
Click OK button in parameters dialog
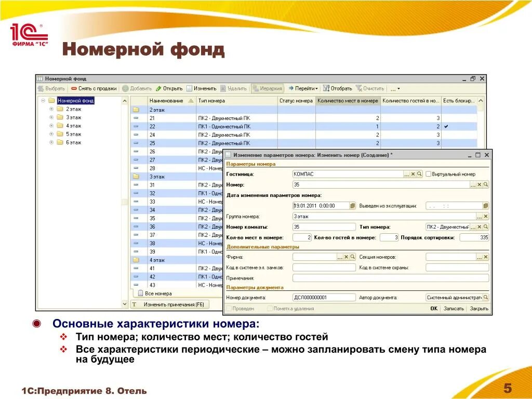coord(434,309)
